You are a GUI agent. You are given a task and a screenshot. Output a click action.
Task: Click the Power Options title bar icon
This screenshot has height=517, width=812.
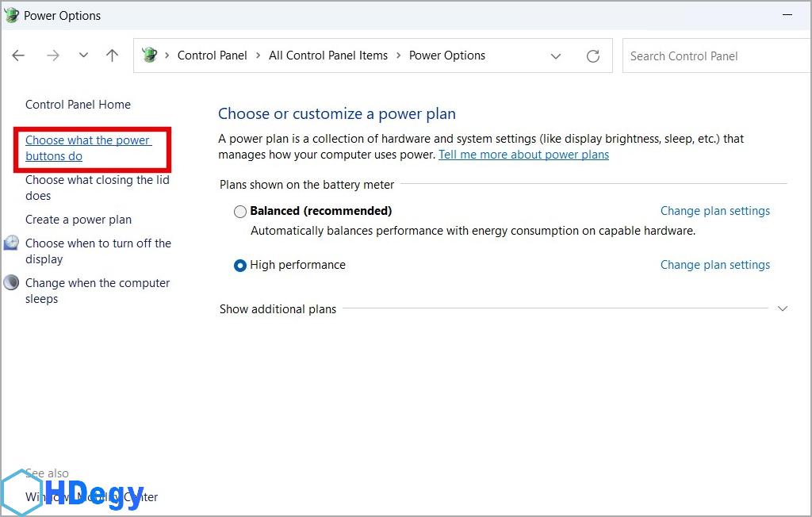pos(11,15)
